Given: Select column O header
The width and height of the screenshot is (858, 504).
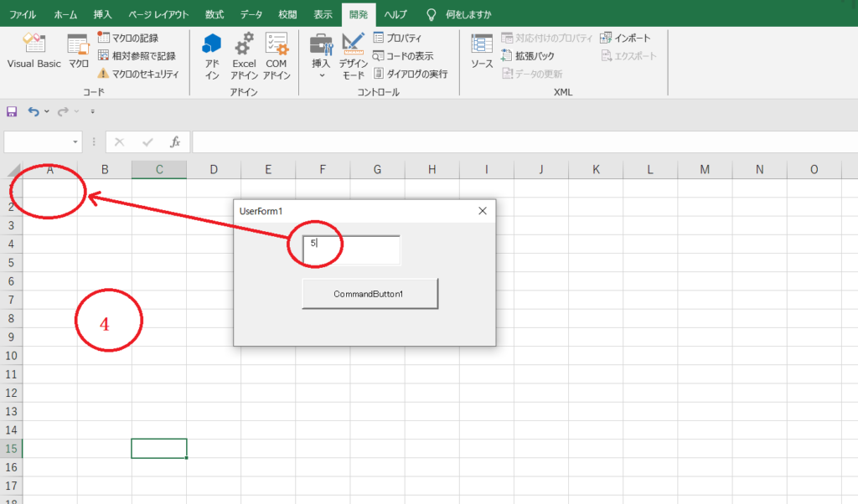Looking at the screenshot, I should (814, 169).
